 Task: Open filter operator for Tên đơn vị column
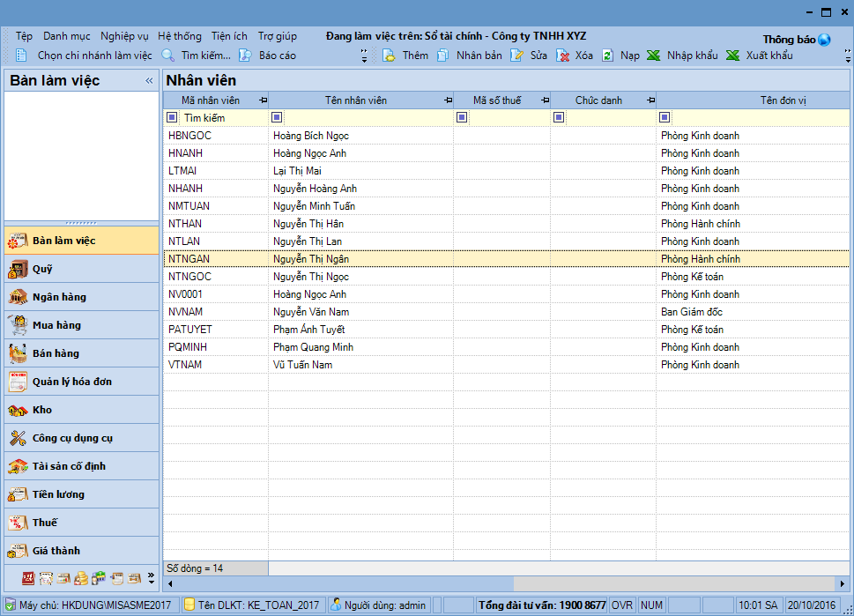point(665,117)
